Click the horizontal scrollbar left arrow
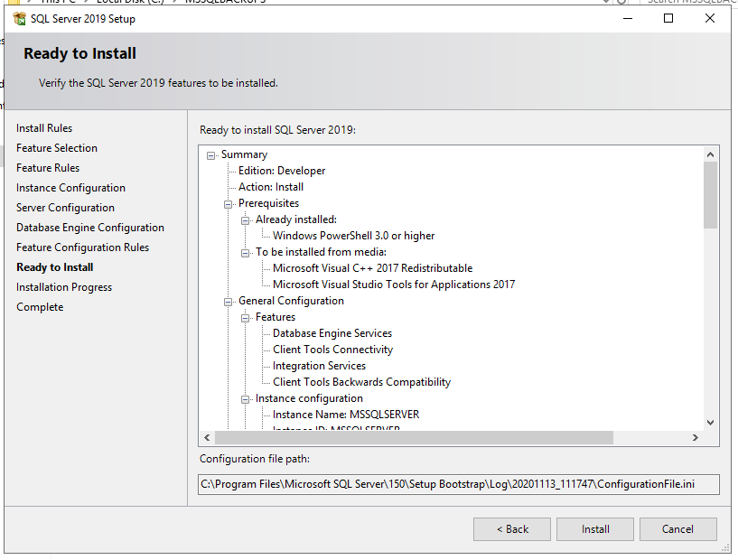This screenshot has width=738, height=560. tap(207, 438)
